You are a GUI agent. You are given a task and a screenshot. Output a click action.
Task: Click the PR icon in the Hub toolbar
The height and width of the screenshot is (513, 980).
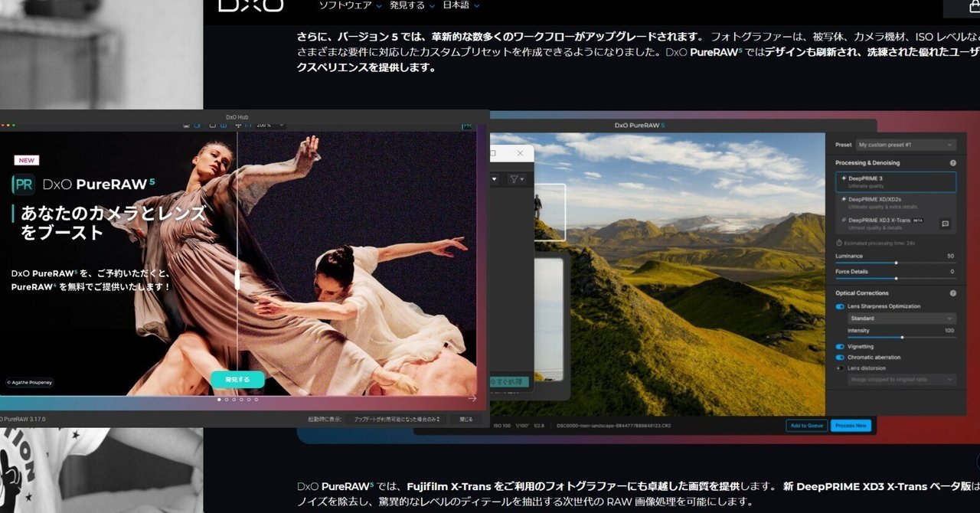pyautogui.click(x=467, y=126)
